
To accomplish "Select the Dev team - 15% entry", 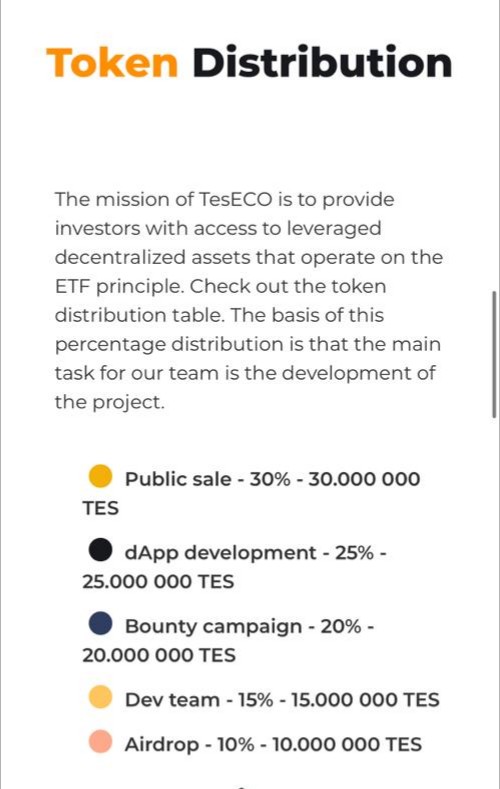I will pyautogui.click(x=199, y=700).
